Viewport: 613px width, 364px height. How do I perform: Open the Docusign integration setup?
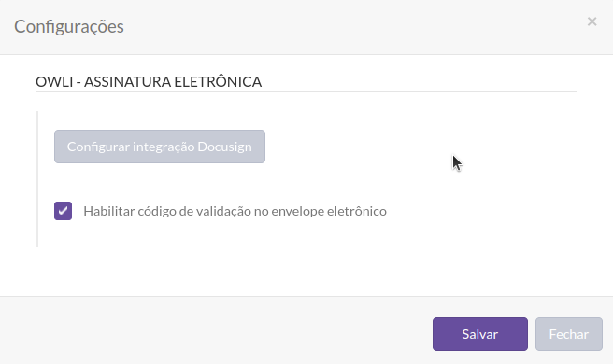pos(160,147)
